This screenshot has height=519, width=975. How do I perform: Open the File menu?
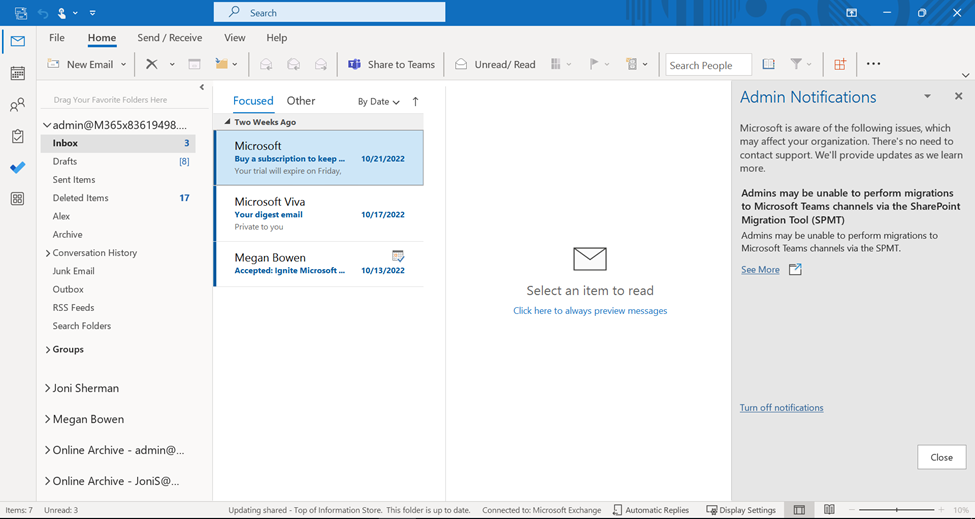(57, 38)
